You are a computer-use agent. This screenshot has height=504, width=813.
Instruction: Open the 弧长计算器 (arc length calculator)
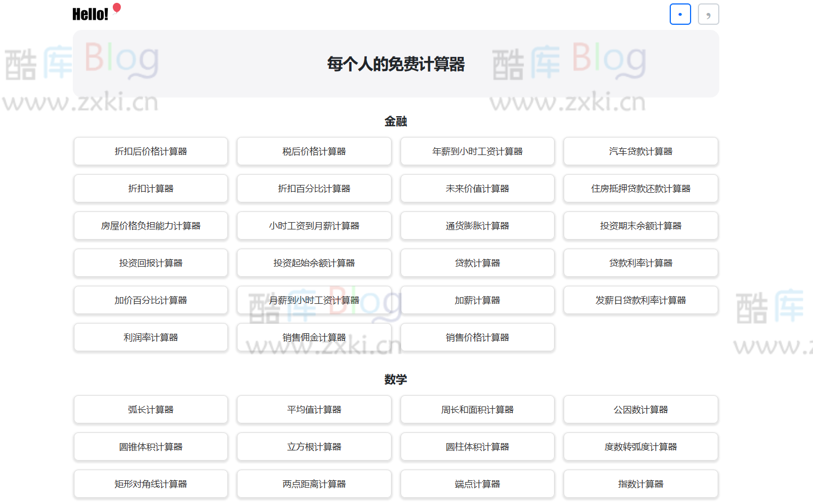click(x=151, y=409)
